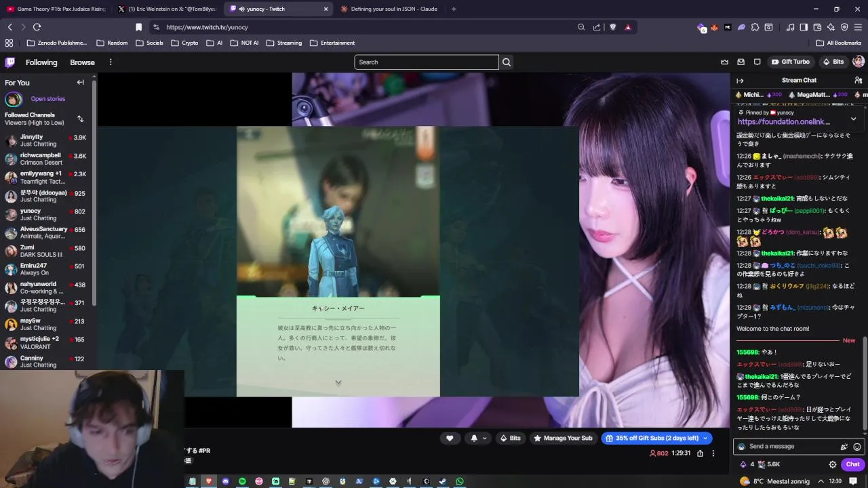
Task: Click Manage Your Sub button
Action: pyautogui.click(x=563, y=439)
